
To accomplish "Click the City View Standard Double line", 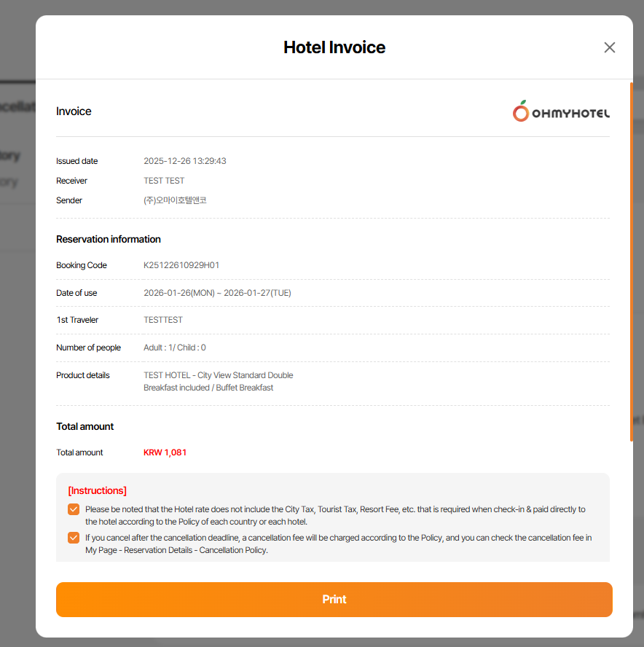I will coord(219,375).
